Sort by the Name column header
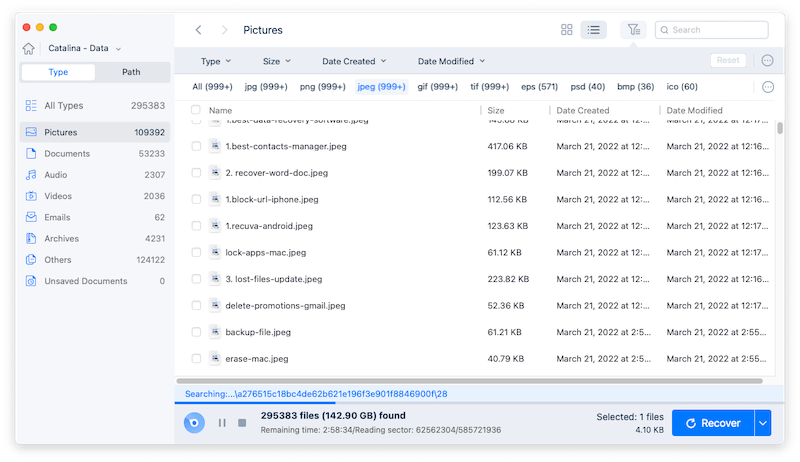The image size is (800, 462). coord(220,110)
